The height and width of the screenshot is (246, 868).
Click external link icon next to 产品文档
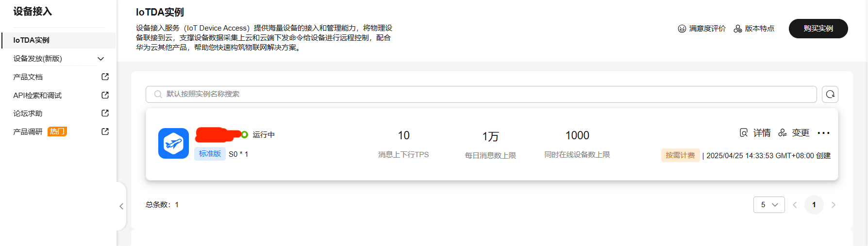tap(105, 77)
